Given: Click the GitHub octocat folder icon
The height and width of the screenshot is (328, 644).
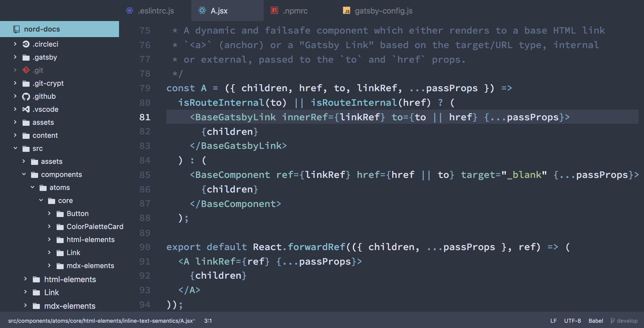Looking at the screenshot, I should (26, 96).
